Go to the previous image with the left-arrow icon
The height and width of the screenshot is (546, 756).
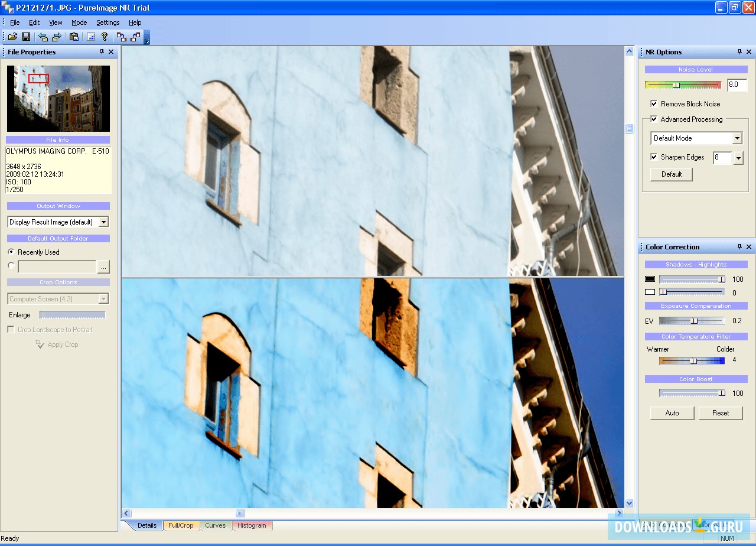coord(42,37)
